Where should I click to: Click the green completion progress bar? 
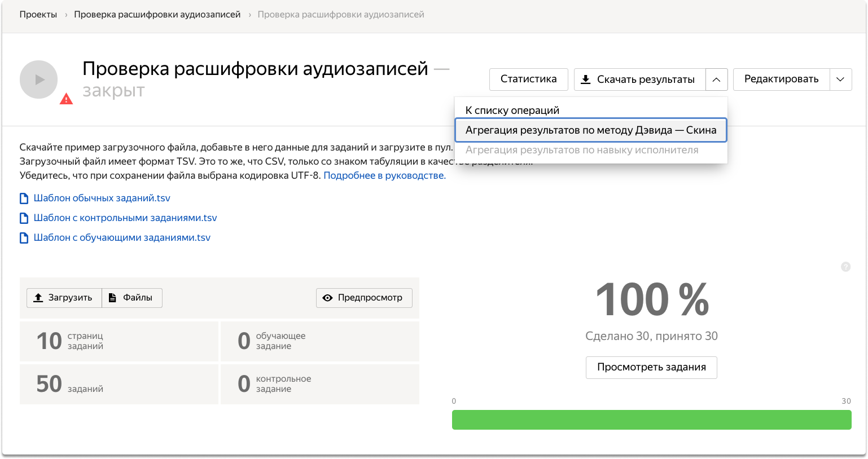click(x=651, y=420)
